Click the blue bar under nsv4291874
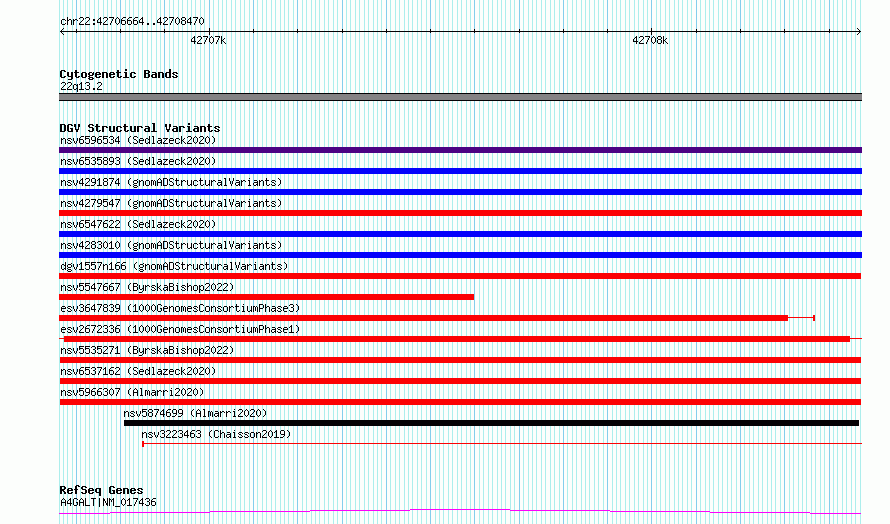The height and width of the screenshot is (524, 890). click(460, 192)
